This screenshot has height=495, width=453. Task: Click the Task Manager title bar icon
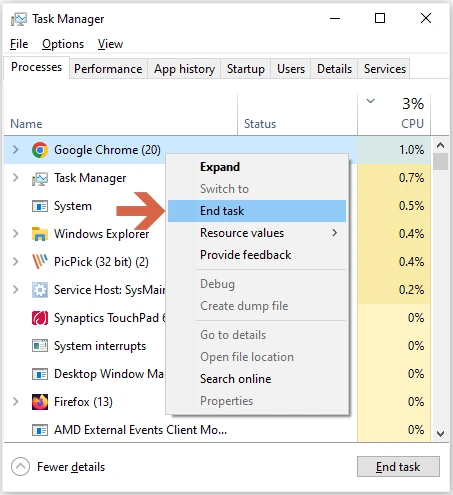coord(18,19)
